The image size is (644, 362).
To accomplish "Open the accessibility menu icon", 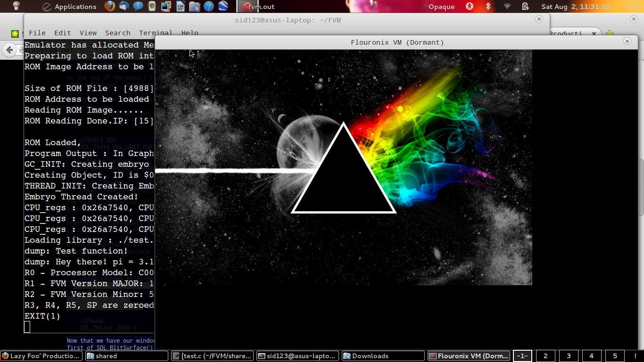I will (x=470, y=6).
